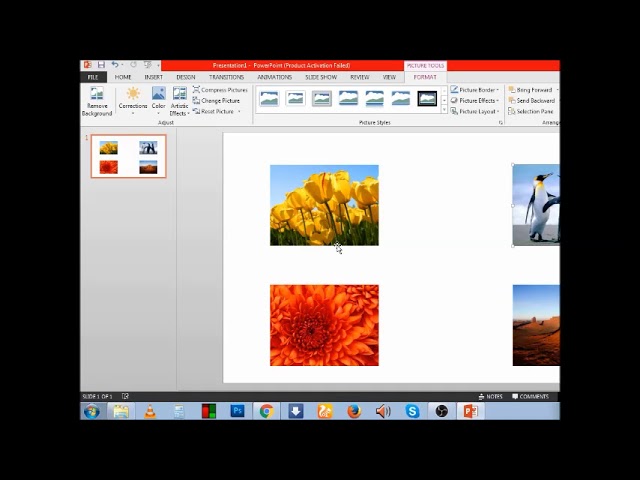Select the penguins picture
Screen dimensions: 640x480
point(536,205)
